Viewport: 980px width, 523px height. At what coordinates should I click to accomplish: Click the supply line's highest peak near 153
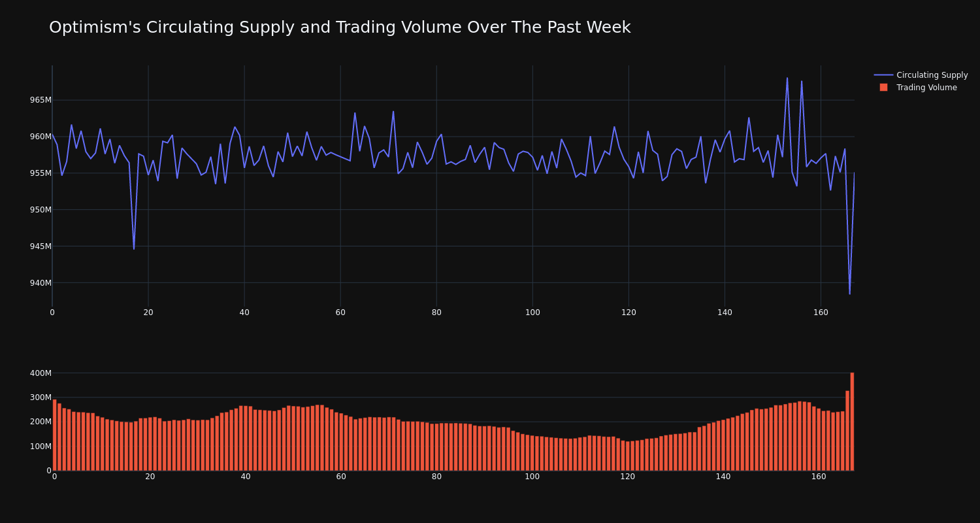tap(787, 78)
